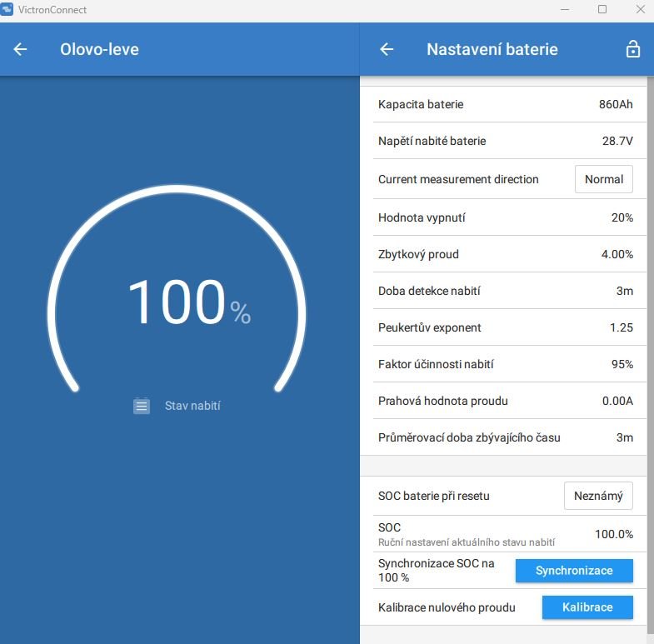Open Current measurement direction Normal dropdown
Image resolution: width=654 pixels, height=644 pixels.
[x=603, y=179]
